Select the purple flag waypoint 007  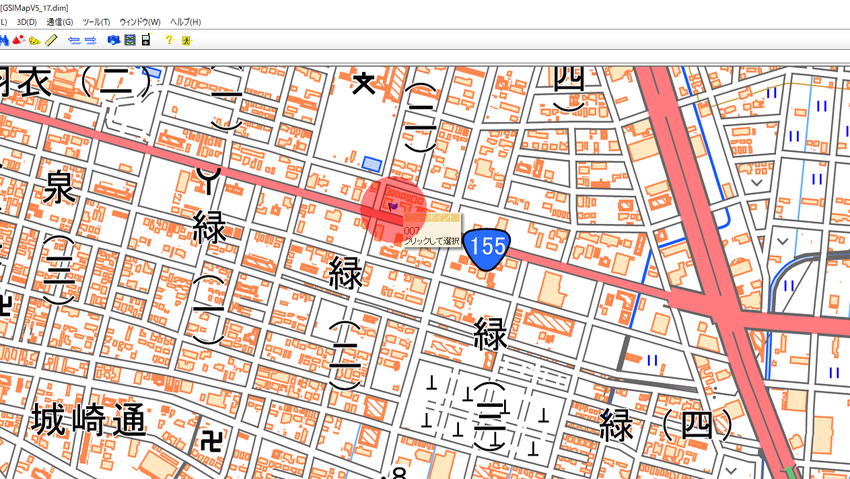394,206
